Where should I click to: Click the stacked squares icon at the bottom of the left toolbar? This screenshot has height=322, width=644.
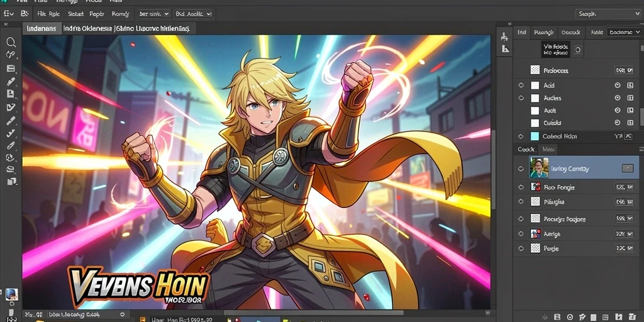point(11,181)
